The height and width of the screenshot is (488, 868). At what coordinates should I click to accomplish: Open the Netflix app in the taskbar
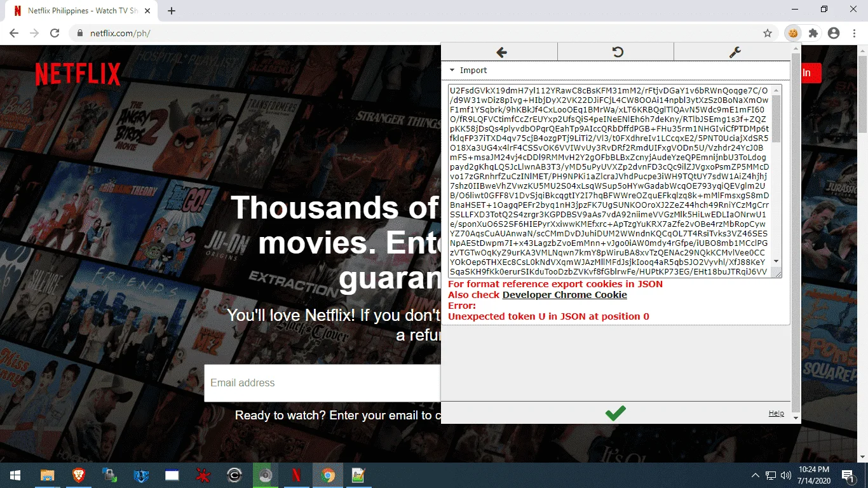click(x=296, y=475)
